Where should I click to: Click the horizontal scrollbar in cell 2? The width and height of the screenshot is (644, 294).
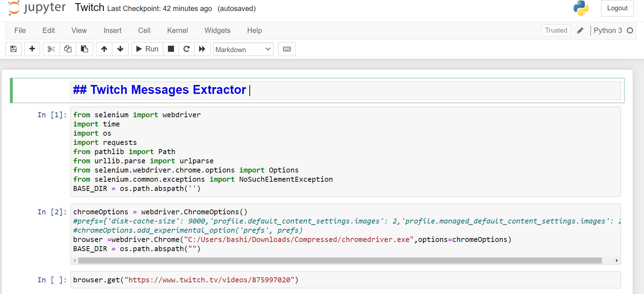click(x=340, y=261)
